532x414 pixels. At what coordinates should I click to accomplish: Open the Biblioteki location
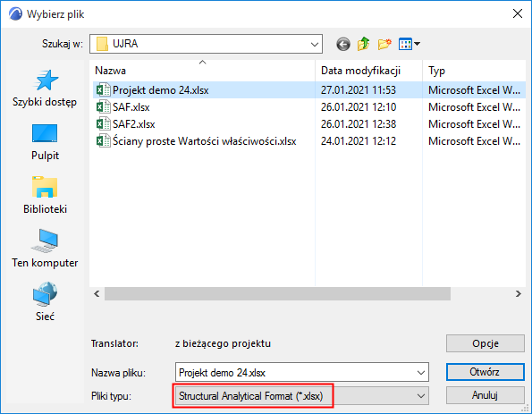[45, 196]
